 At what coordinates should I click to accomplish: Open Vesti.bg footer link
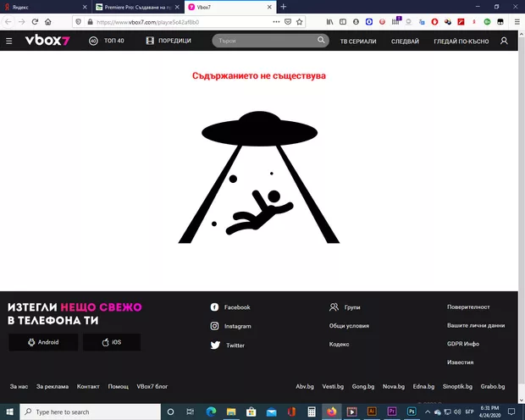(333, 386)
